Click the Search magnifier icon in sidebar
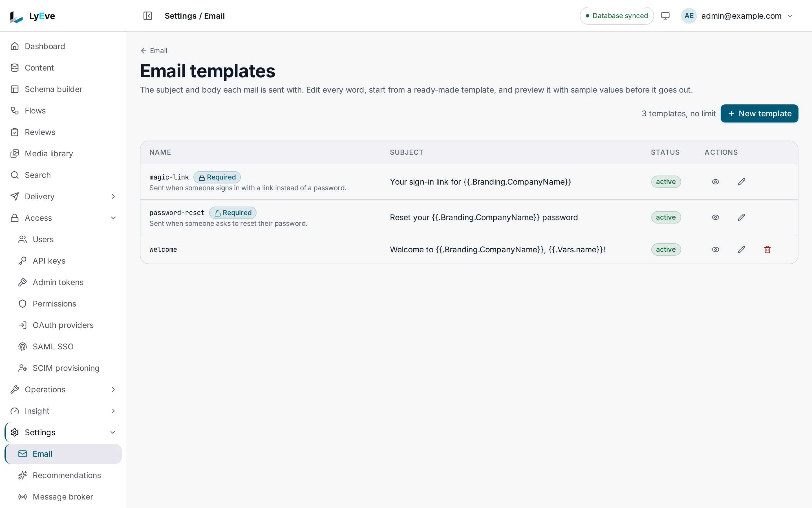Image resolution: width=812 pixels, height=508 pixels. (15, 175)
